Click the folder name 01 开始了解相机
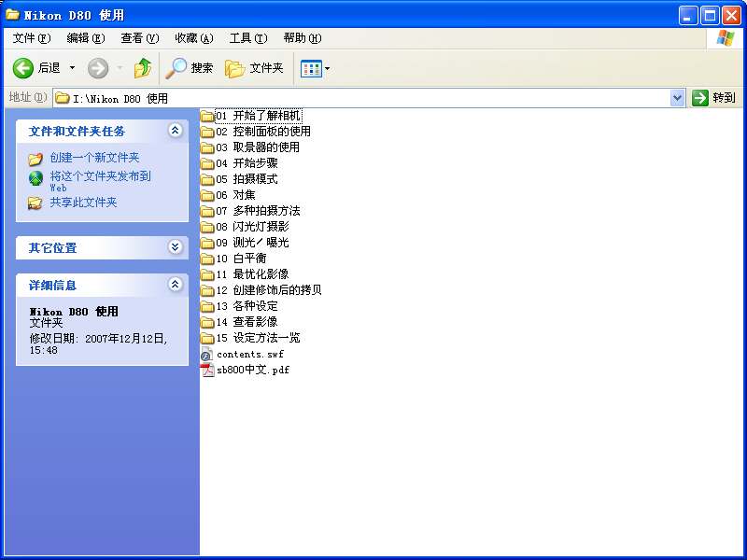Image resolution: width=747 pixels, height=560 pixels. click(x=259, y=116)
